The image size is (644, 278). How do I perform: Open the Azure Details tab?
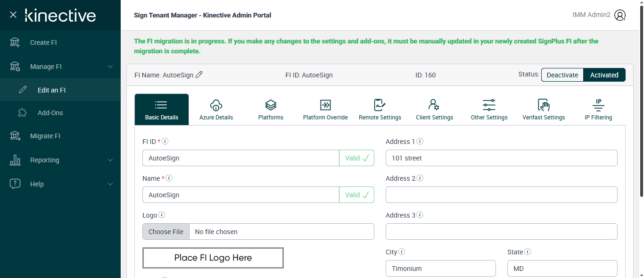216,110
